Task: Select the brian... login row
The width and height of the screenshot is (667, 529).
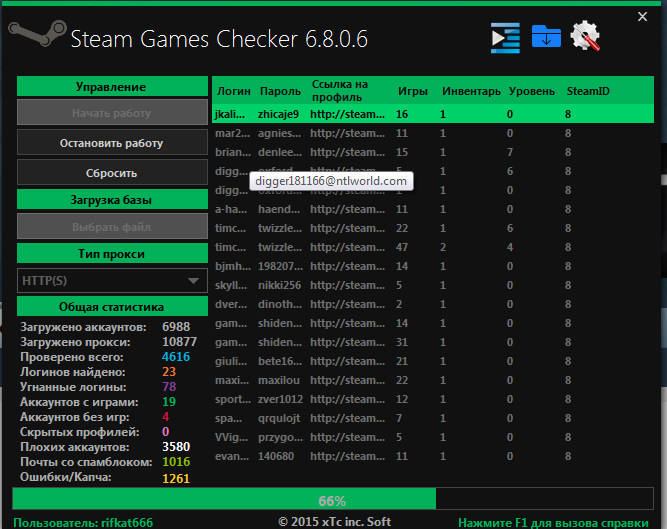Action: [433, 152]
